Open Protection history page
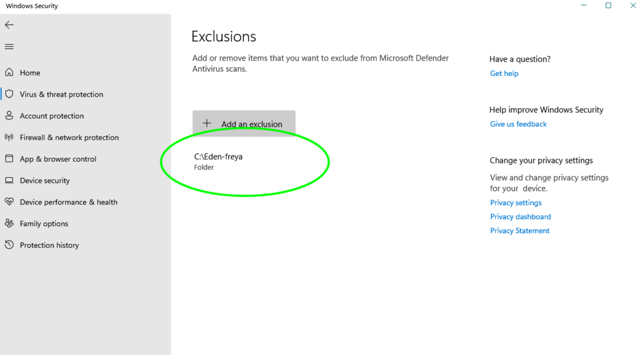This screenshot has width=644, height=355. (x=49, y=245)
